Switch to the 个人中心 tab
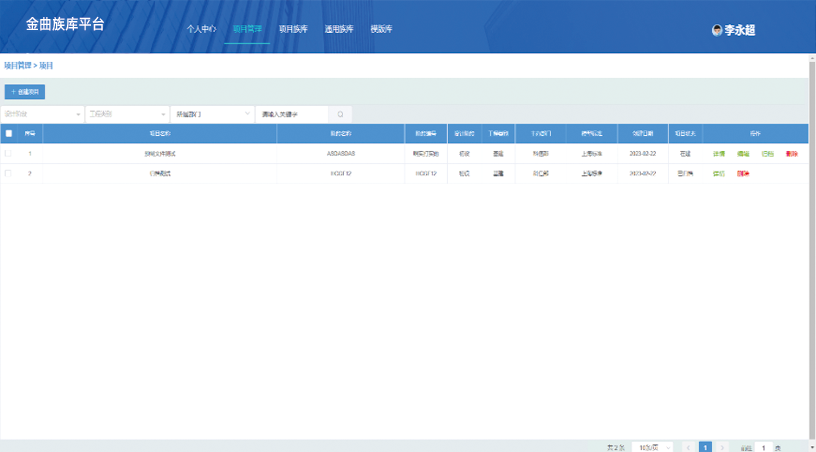 pos(201,29)
